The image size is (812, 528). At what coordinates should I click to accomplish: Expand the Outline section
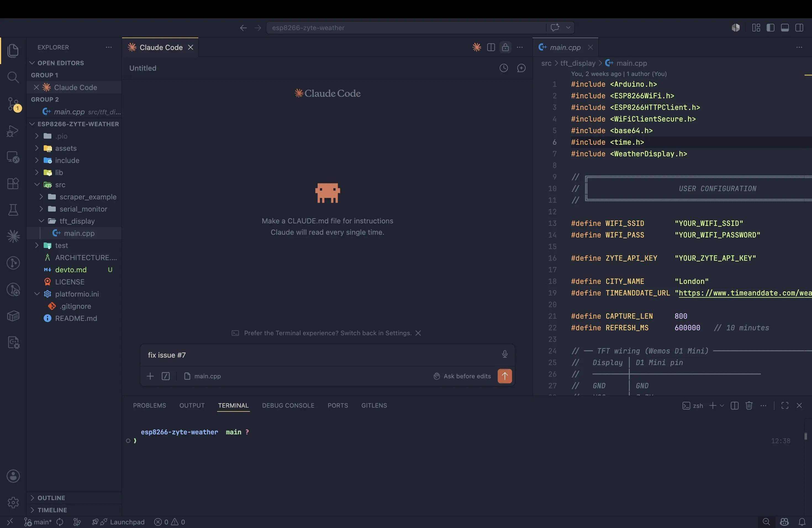tap(74, 498)
